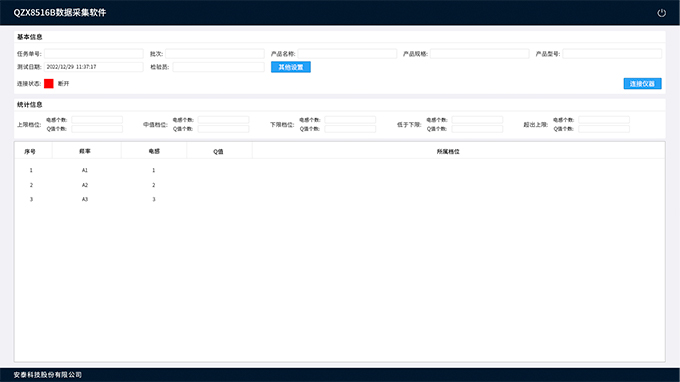
Task: Select table cell A2 in 频率 column
Action: click(85, 185)
